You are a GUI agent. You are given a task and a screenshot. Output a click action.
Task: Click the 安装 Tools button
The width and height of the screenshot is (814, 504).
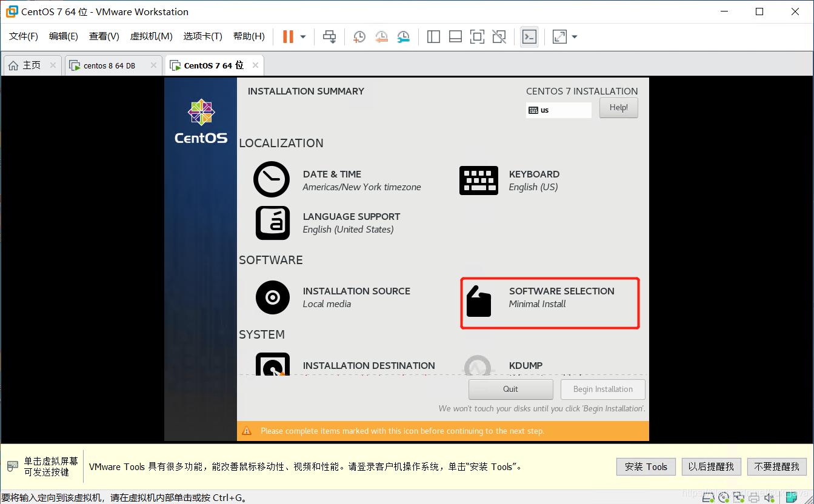coord(646,466)
